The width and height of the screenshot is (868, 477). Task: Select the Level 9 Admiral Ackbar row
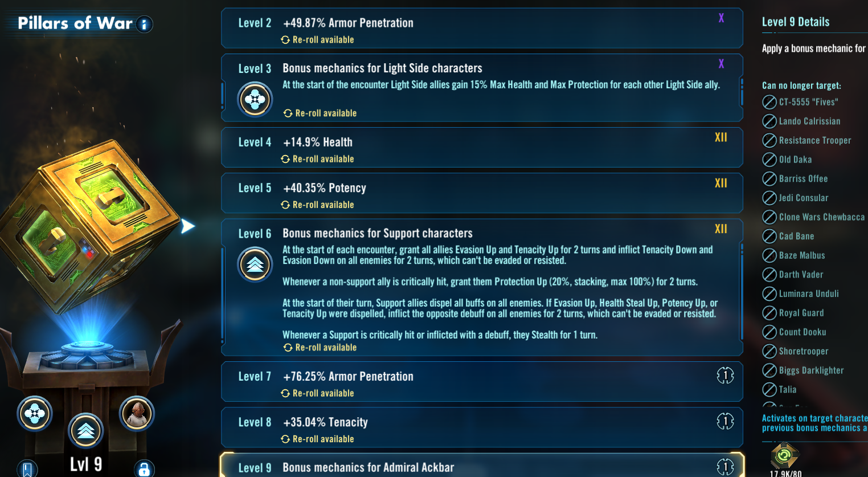(482, 467)
